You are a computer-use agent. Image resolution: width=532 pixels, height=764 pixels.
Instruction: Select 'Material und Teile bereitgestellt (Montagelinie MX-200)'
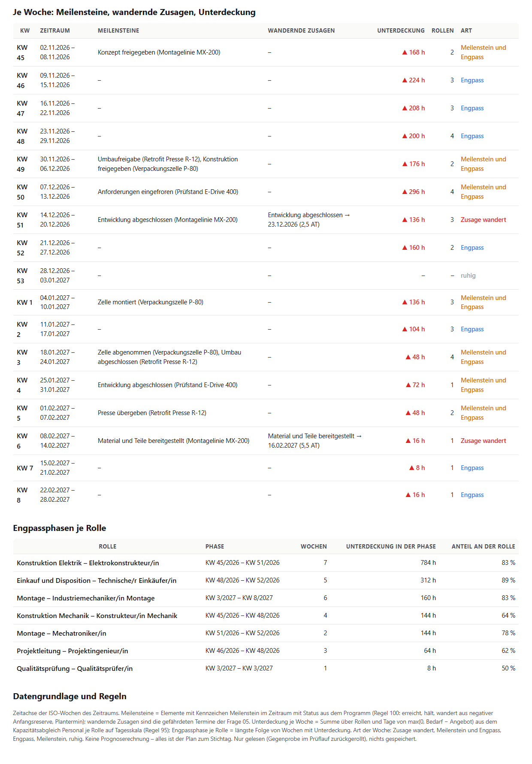click(173, 441)
